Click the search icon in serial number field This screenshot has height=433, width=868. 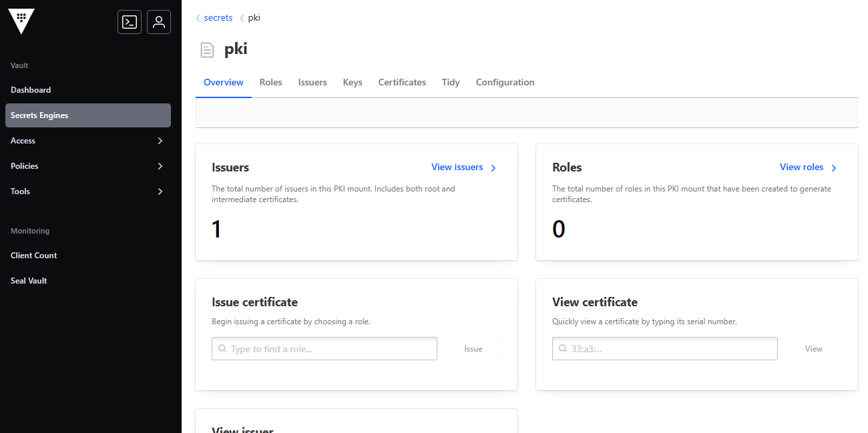[x=563, y=348]
